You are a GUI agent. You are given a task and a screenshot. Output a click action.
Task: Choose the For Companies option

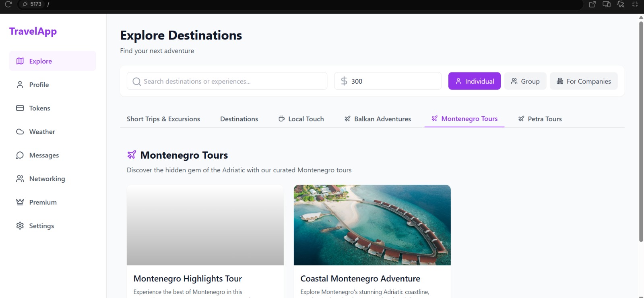point(584,81)
